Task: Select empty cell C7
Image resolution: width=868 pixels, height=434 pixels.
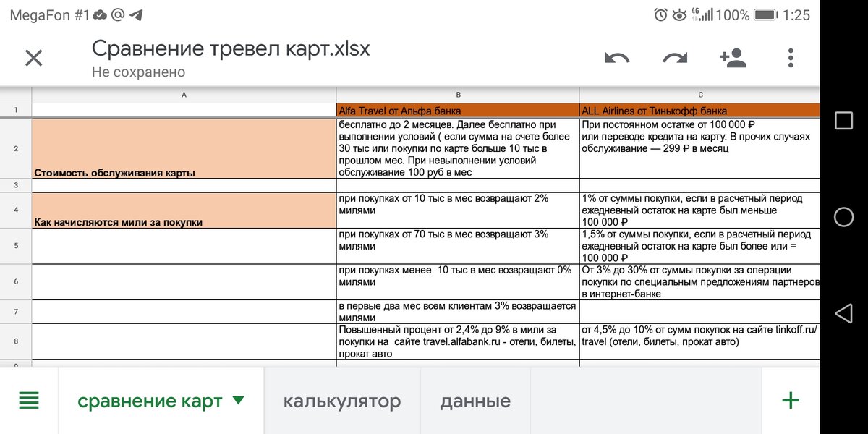Action: coord(700,312)
